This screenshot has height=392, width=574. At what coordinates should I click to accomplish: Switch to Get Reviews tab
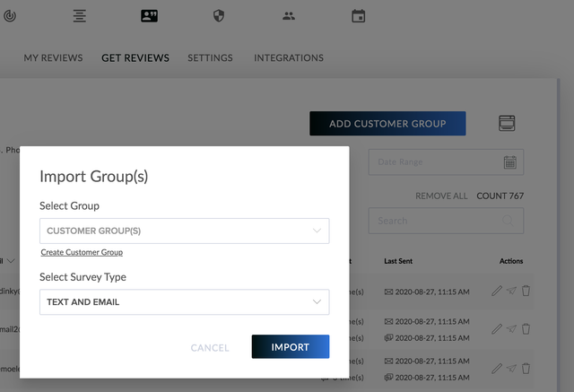pos(135,57)
